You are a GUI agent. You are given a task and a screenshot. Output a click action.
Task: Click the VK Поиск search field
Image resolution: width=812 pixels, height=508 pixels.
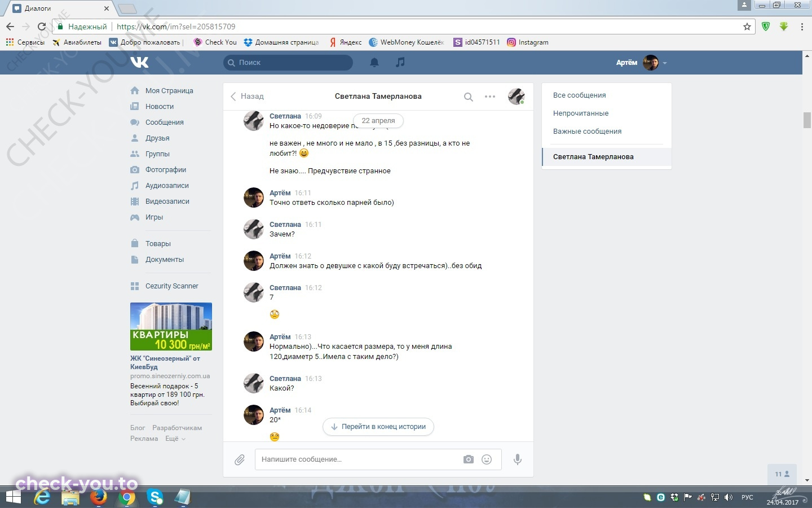288,63
